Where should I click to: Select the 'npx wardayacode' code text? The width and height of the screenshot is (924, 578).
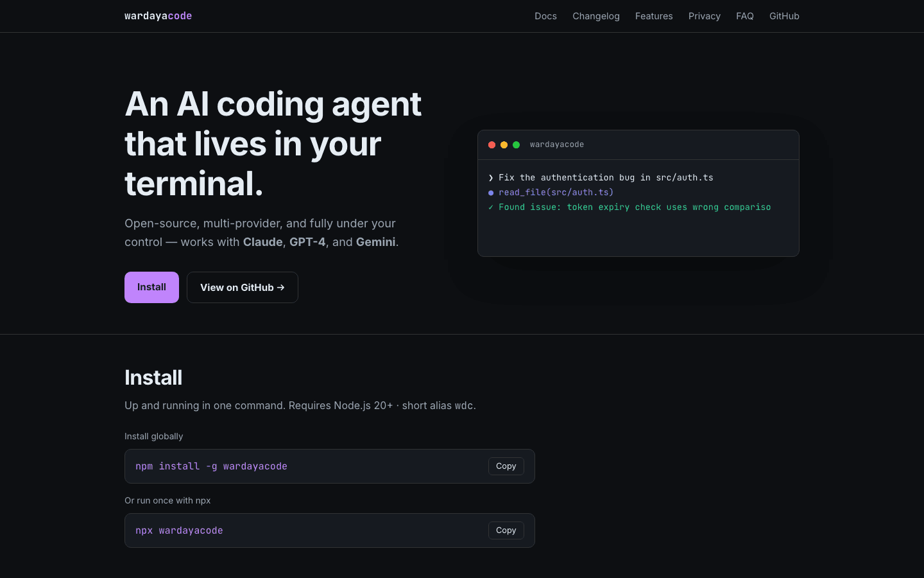coord(179,530)
